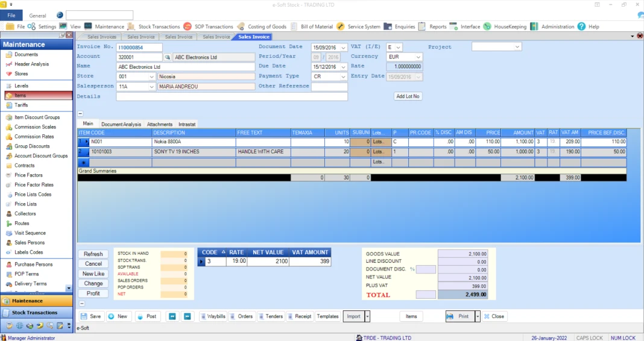Open Price Factors
The width and height of the screenshot is (644, 341).
pos(28,175)
